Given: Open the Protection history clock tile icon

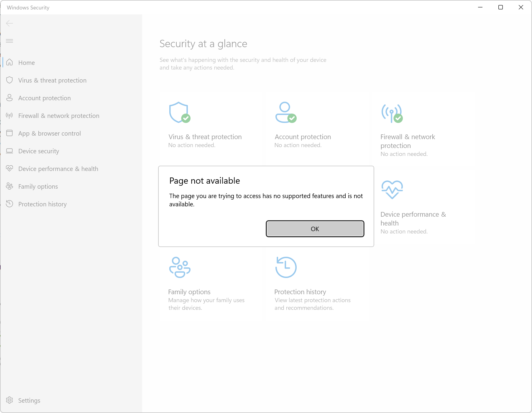Looking at the screenshot, I should pos(286,267).
